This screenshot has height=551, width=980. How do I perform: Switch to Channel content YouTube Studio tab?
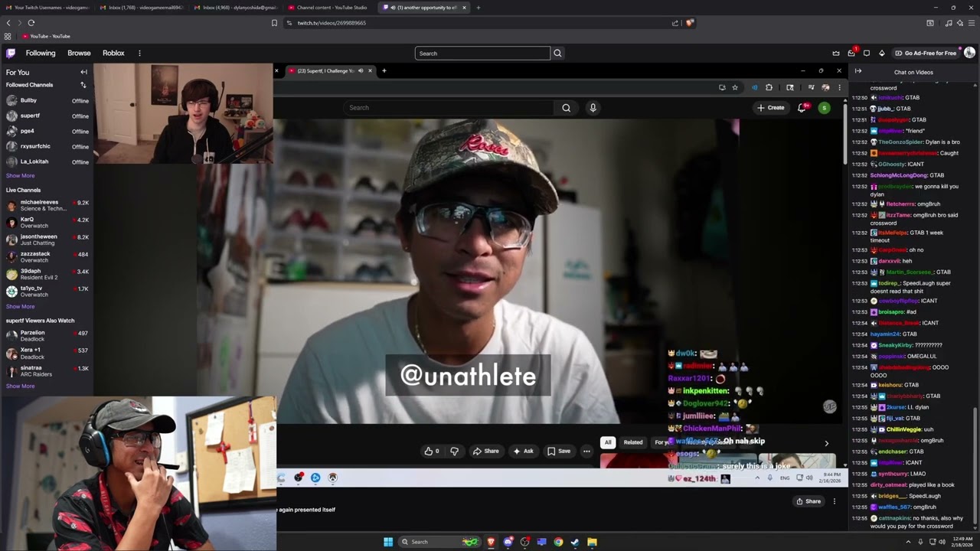[326, 8]
